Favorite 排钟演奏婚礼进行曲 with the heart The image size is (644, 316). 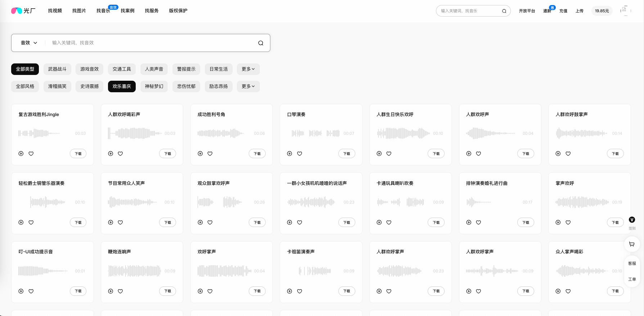pyautogui.click(x=478, y=222)
